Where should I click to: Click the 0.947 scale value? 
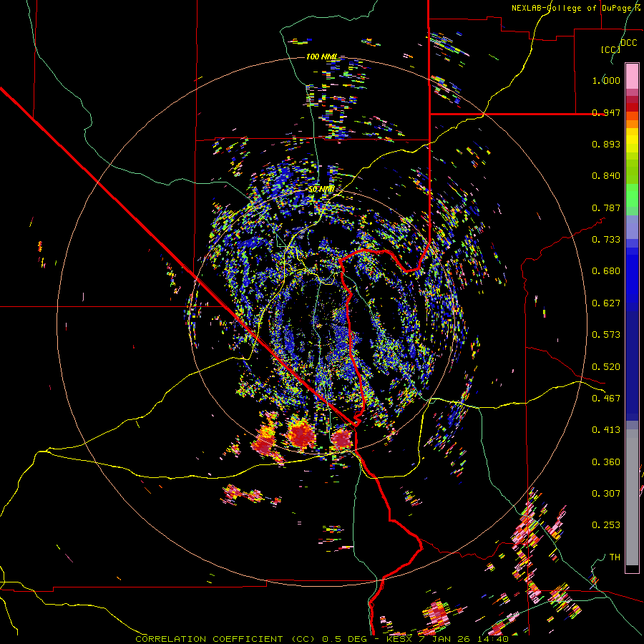pyautogui.click(x=606, y=112)
